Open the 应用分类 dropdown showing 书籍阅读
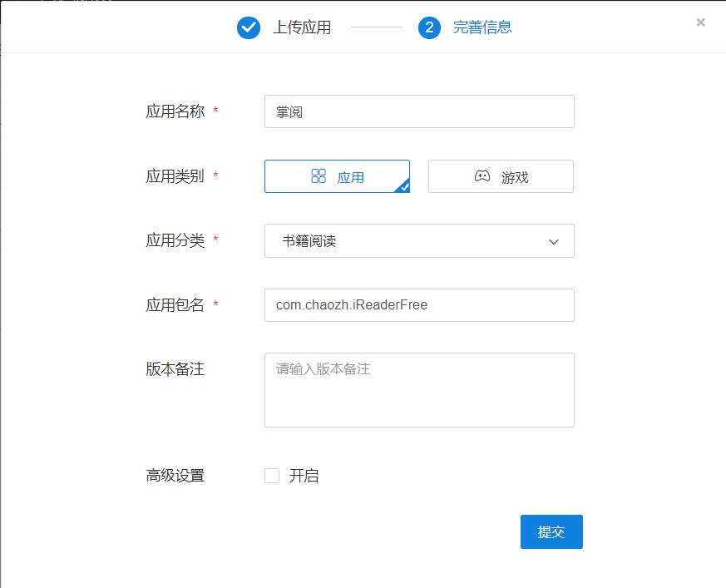This screenshot has height=588, width=726. pos(419,240)
